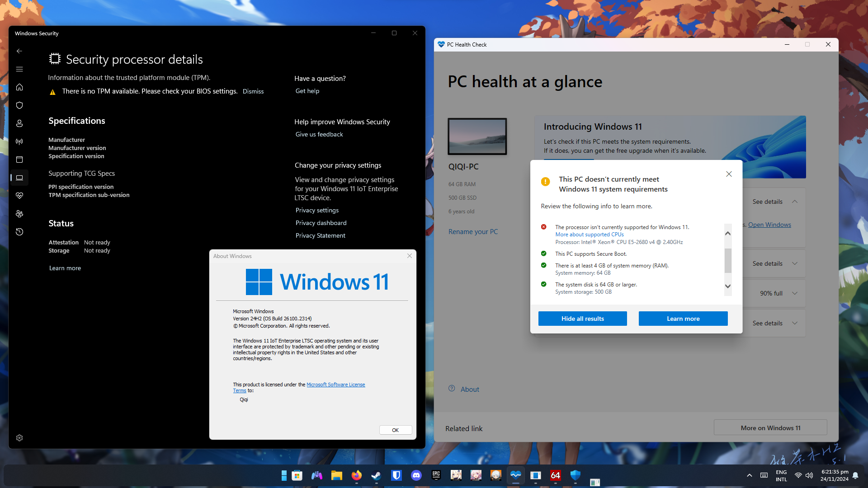Go back in Windows Security
This screenshot has height=488, width=868.
(19, 51)
